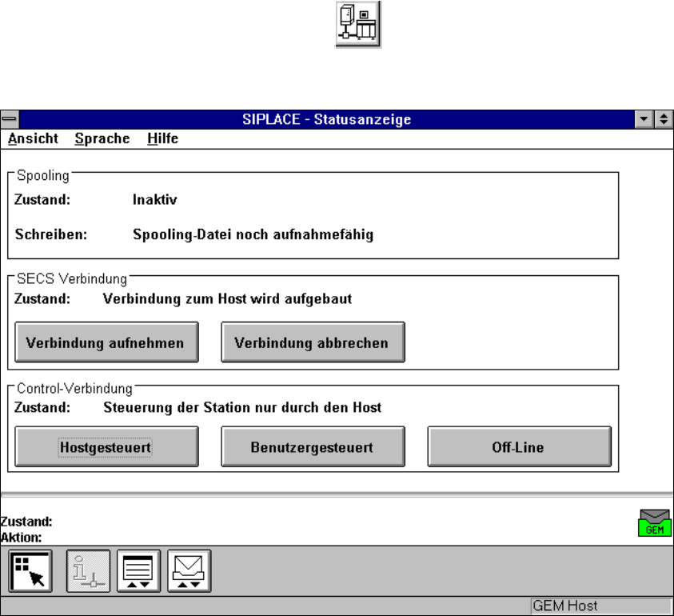Open the window system control menu box

click(10, 119)
